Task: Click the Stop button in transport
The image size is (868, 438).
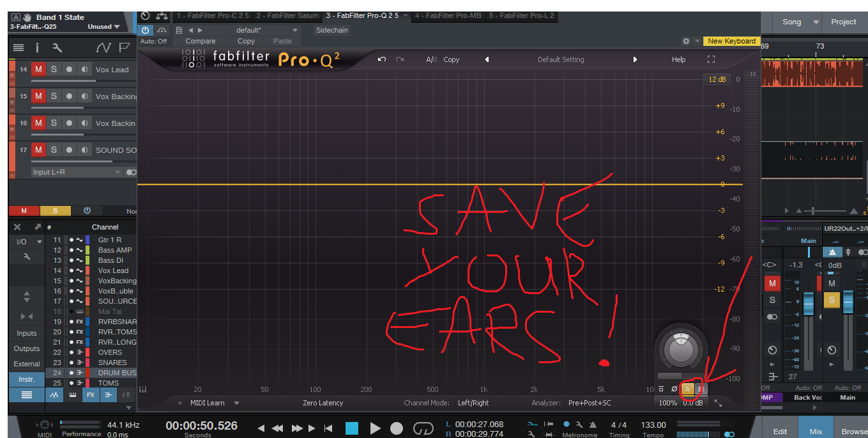Action: [353, 428]
